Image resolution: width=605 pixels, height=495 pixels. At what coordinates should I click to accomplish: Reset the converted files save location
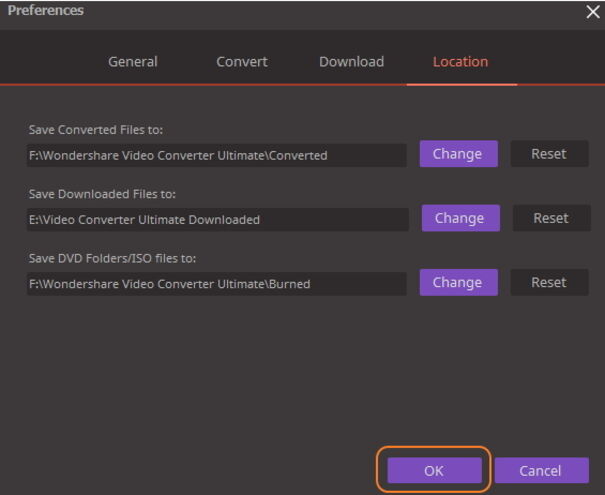[549, 154]
